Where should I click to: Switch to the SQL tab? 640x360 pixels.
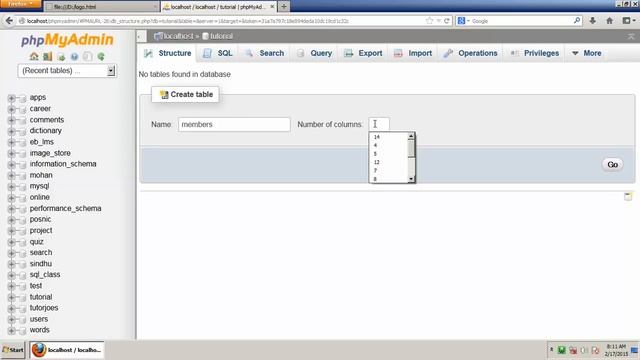click(218, 53)
